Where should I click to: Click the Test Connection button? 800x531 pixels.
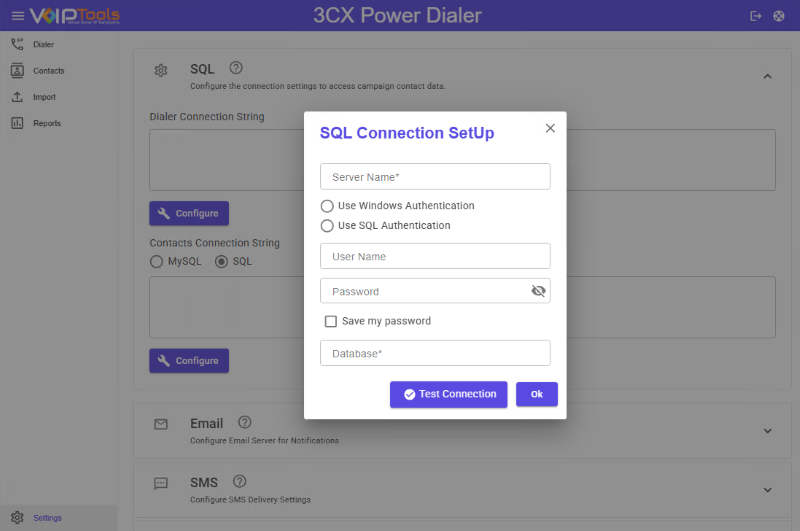coord(448,394)
